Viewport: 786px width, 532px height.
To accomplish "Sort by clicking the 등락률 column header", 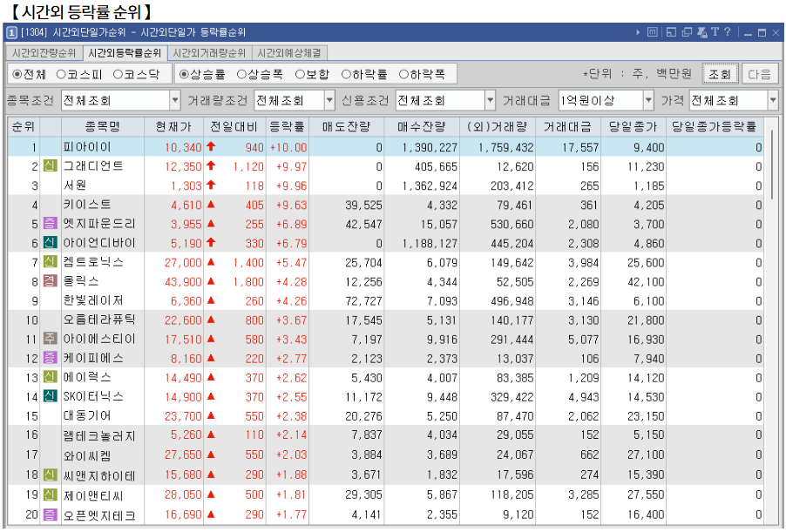I will click(x=288, y=125).
